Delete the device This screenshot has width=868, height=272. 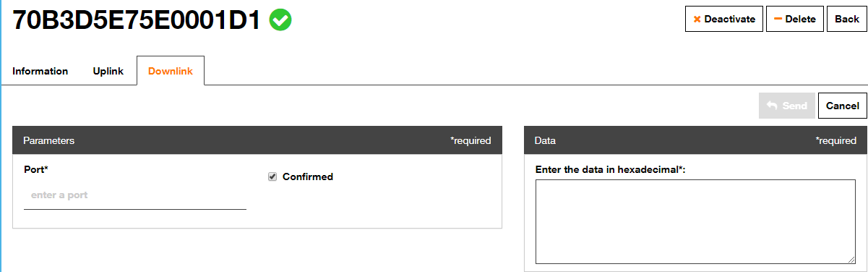[x=795, y=20]
